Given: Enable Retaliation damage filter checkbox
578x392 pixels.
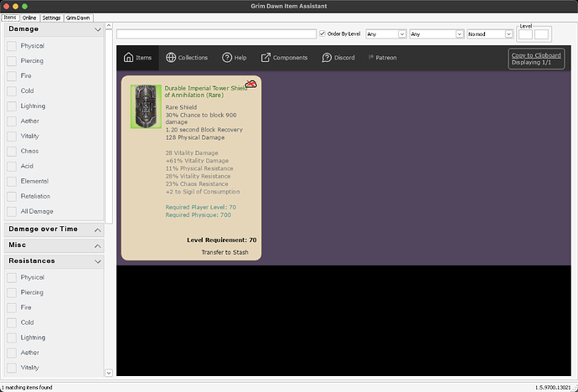Looking at the screenshot, I should coord(12,197).
